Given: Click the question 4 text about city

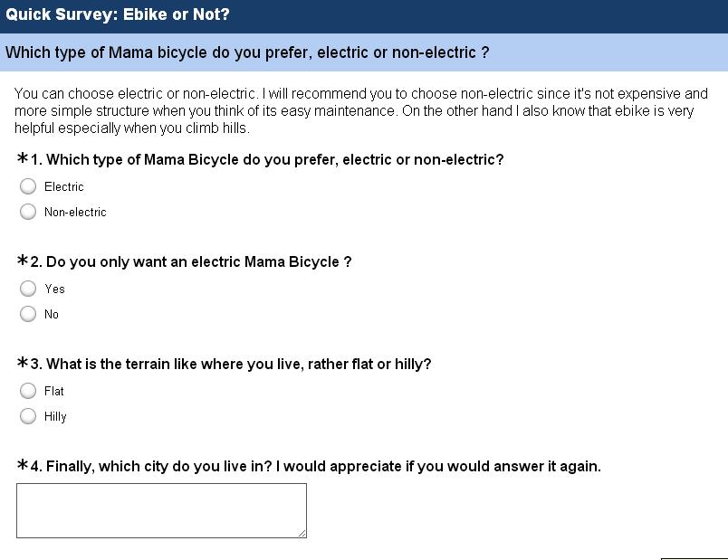Looking at the screenshot, I should click(x=323, y=467).
